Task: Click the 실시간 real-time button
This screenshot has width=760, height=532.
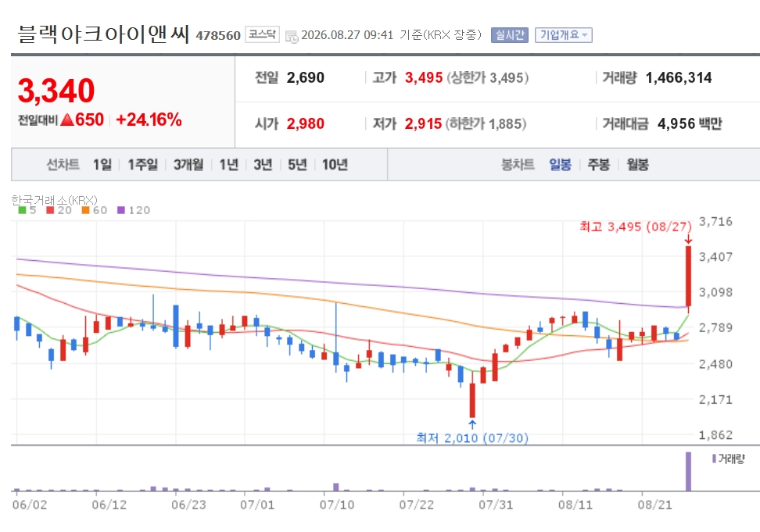Action: [510, 35]
